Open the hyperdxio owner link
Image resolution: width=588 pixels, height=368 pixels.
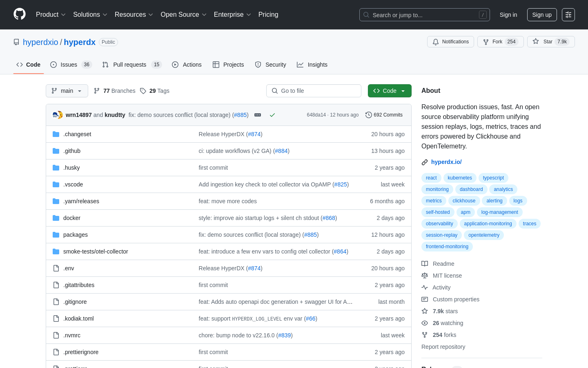coord(40,42)
